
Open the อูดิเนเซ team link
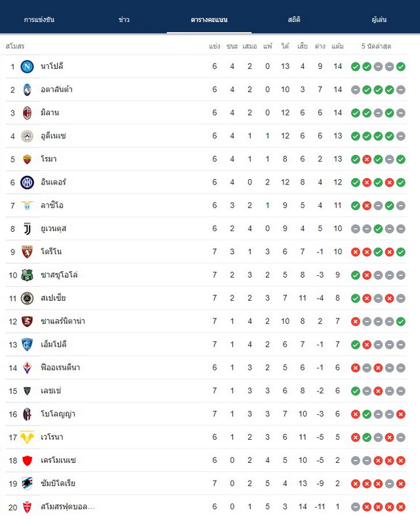point(53,136)
